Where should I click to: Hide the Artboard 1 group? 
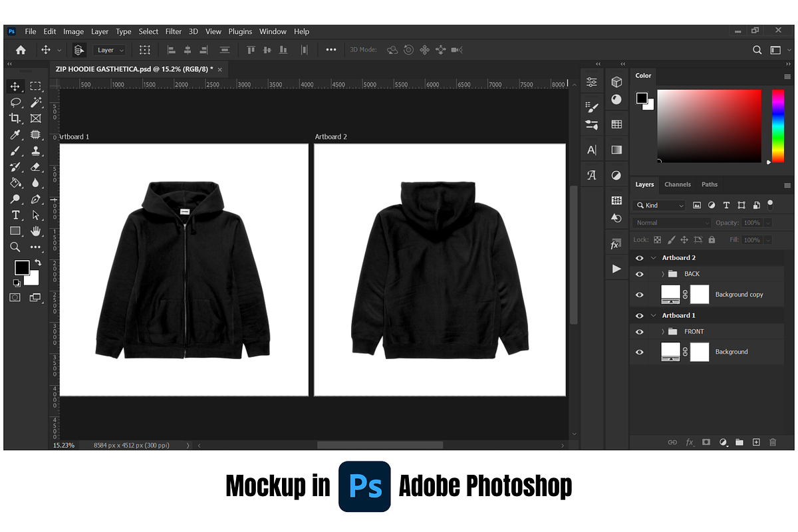pos(640,316)
